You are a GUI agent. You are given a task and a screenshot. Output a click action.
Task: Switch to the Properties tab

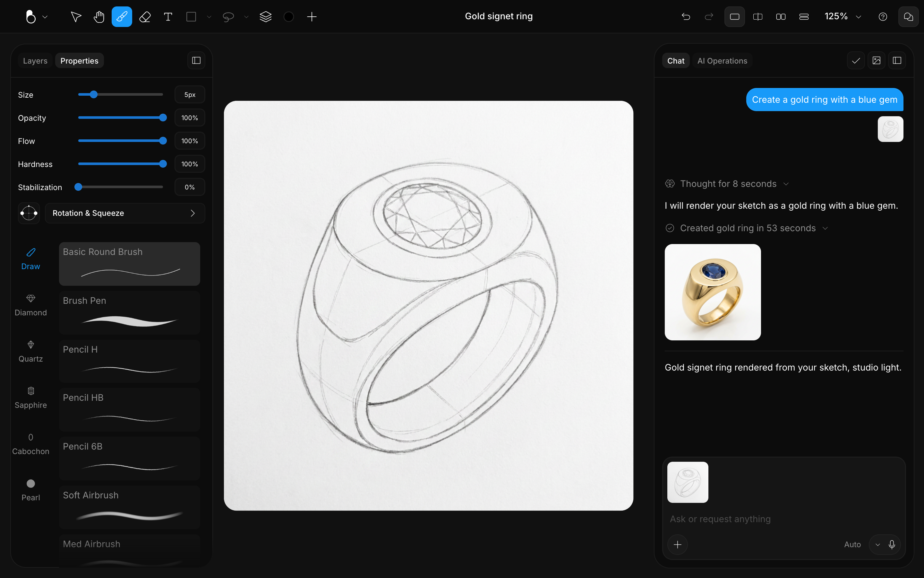(x=80, y=61)
